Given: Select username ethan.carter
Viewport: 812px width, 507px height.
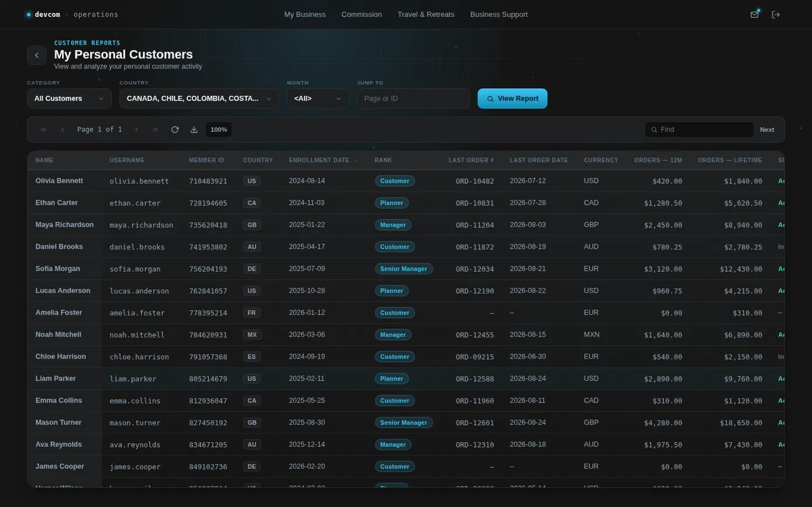Looking at the screenshot, I should pyautogui.click(x=135, y=203).
